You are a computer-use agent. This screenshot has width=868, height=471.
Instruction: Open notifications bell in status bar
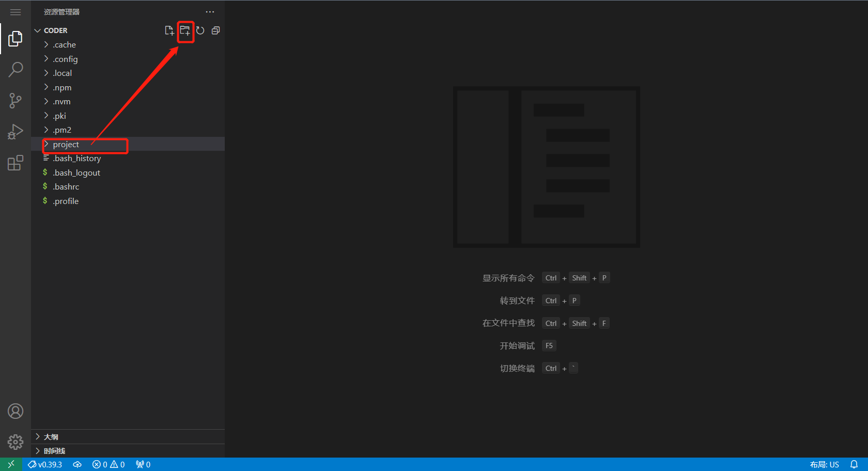coord(854,464)
